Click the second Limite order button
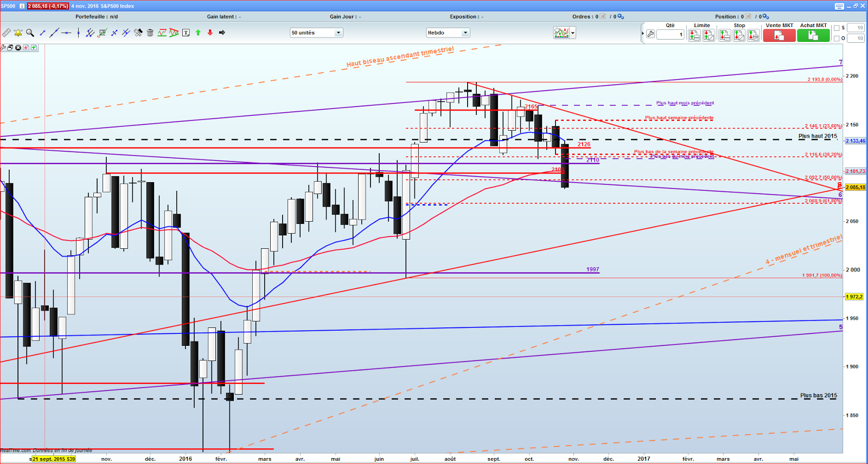This screenshot has height=464, width=868. click(x=709, y=35)
